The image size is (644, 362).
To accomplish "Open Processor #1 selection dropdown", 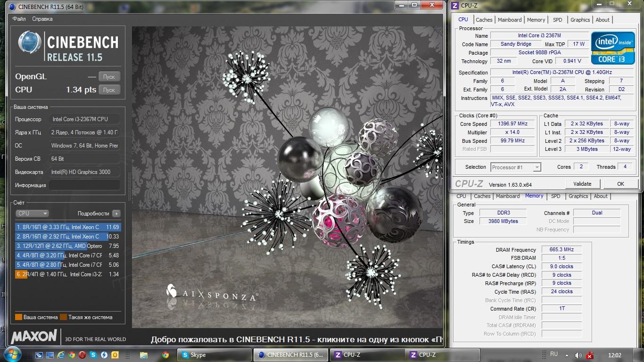I will coord(516,167).
